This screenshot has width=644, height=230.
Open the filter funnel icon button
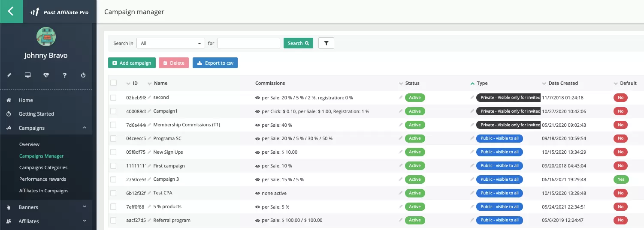(326, 43)
